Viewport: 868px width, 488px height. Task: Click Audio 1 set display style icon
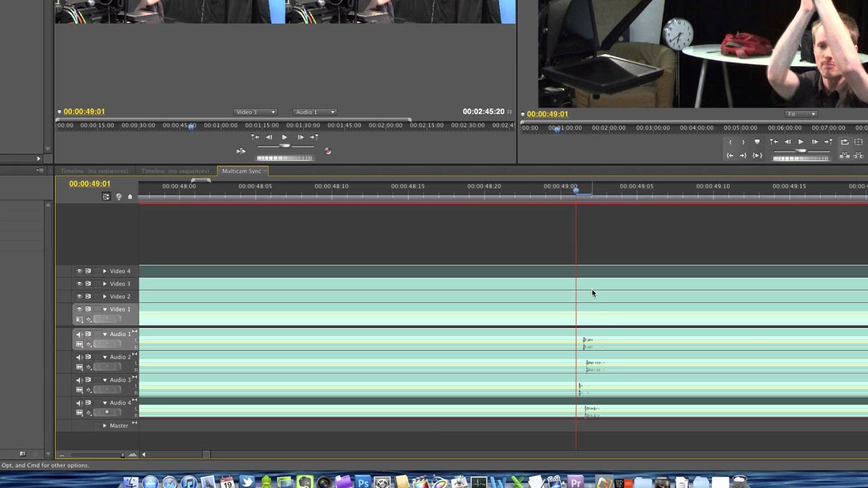click(79, 344)
